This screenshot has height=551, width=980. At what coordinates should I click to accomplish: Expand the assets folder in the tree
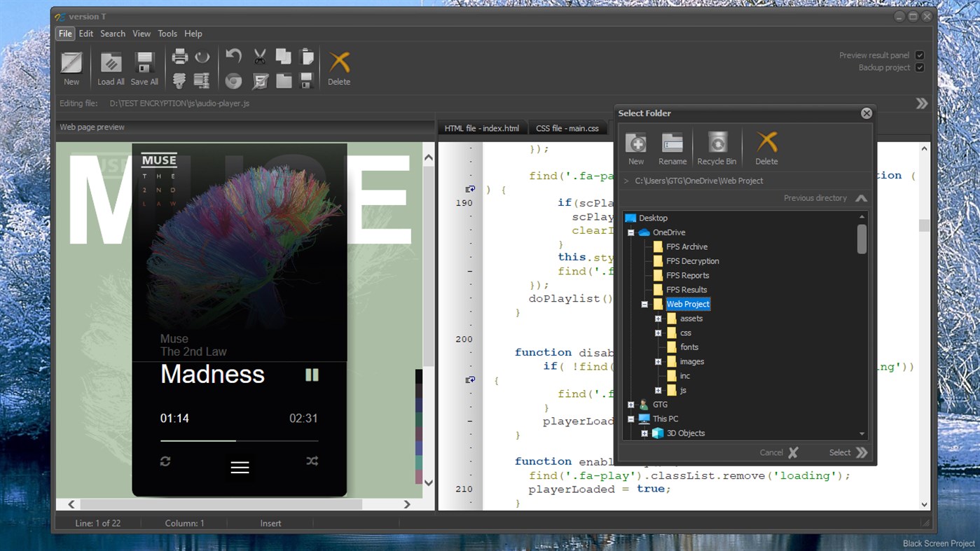pyautogui.click(x=658, y=319)
